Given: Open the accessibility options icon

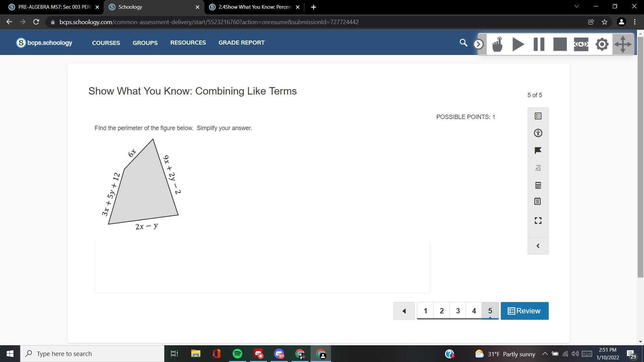Looking at the screenshot, I should pyautogui.click(x=538, y=133).
